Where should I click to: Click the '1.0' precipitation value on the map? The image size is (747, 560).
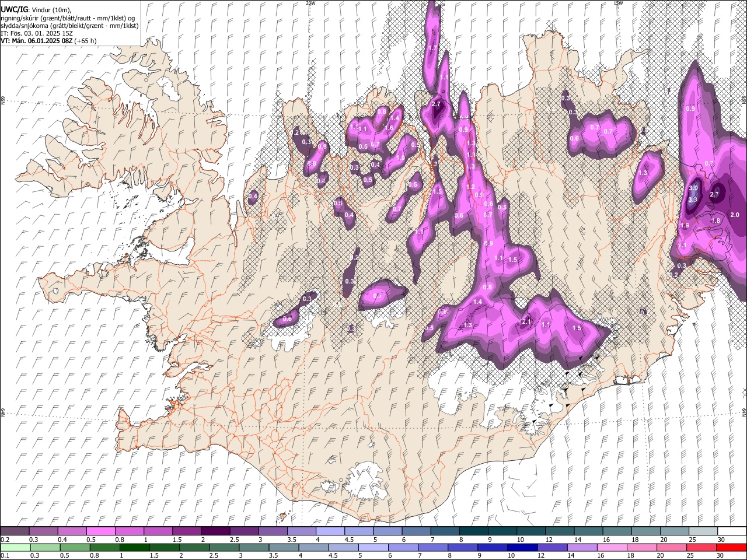400,158
